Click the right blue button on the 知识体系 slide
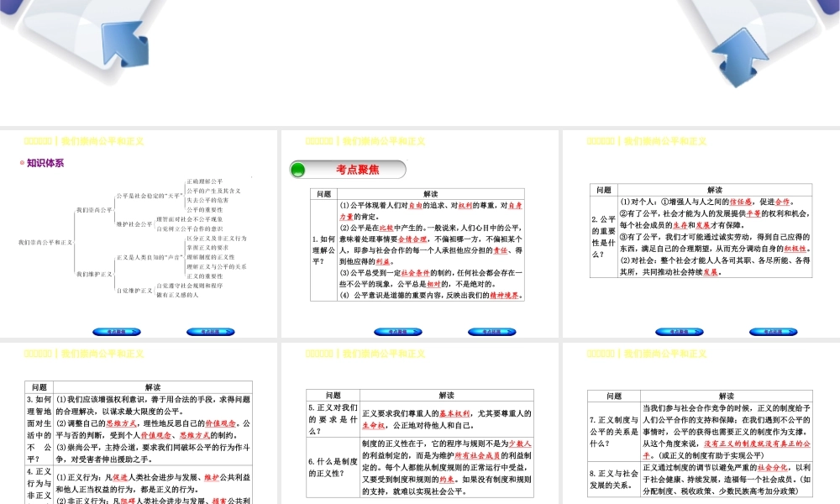Viewport: 840px width, 504px height. [x=211, y=332]
